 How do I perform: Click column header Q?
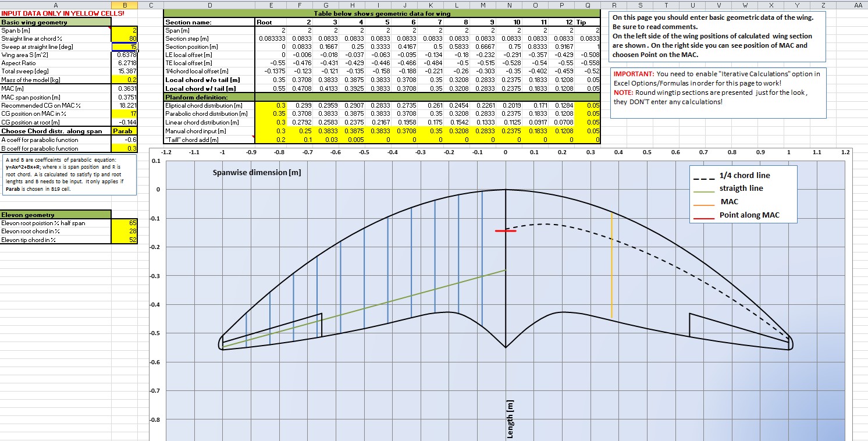coord(588,5)
